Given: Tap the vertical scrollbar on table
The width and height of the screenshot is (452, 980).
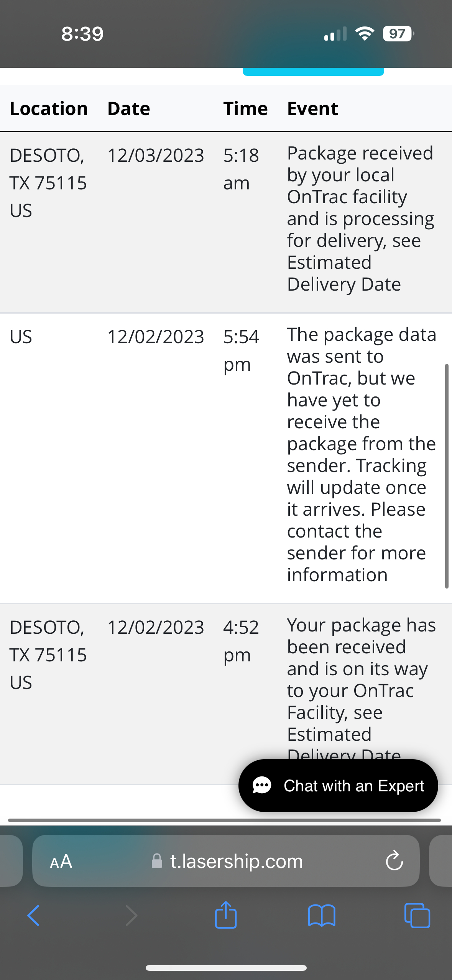Looking at the screenshot, I should [447, 475].
